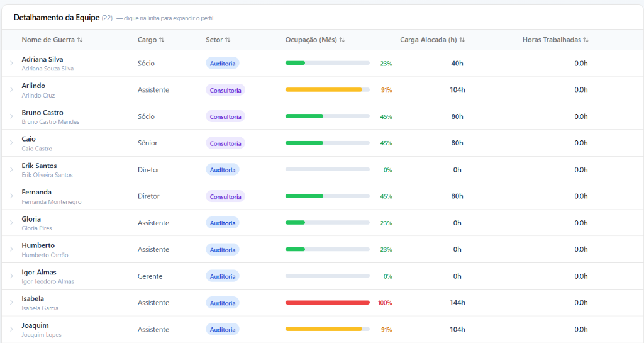
Task: Click Carga Alocada (h) header label
Action: click(x=428, y=40)
